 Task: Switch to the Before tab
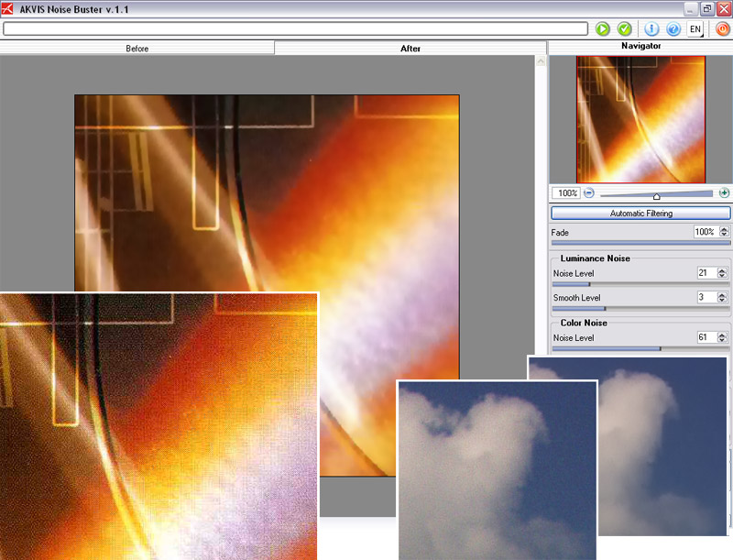(x=137, y=49)
